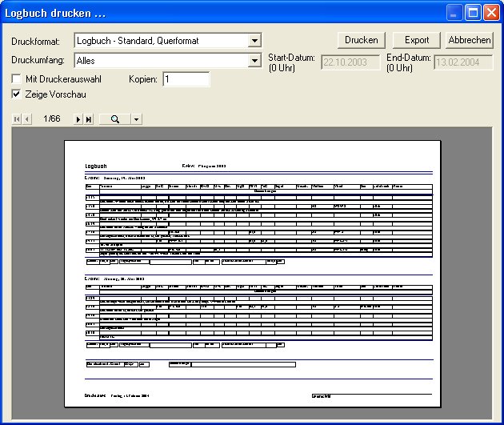The width and height of the screenshot is (504, 425).
Task: Go to next preview page
Action: (78, 119)
